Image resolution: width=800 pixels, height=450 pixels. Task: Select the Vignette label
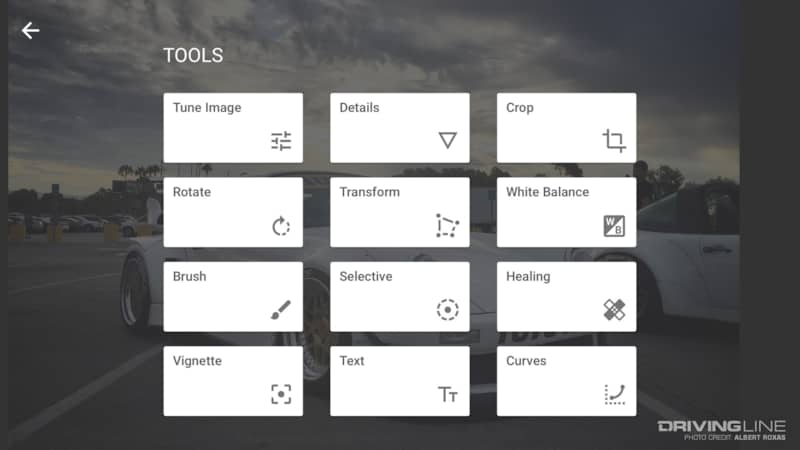[x=197, y=361]
